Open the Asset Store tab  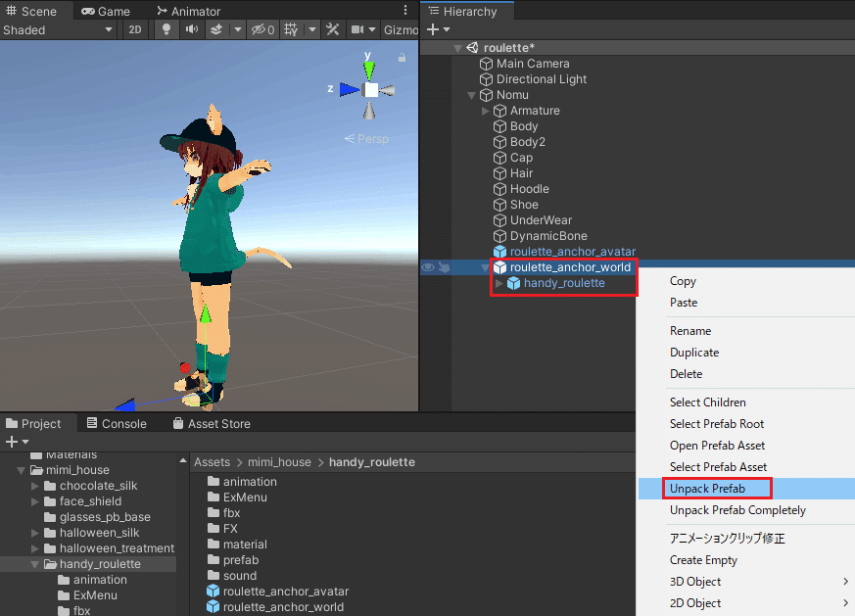[212, 424]
